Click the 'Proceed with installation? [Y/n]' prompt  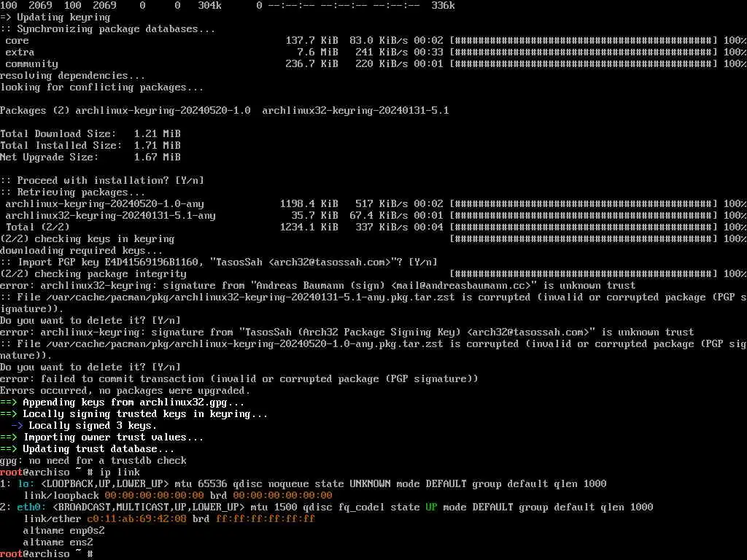pyautogui.click(x=102, y=181)
